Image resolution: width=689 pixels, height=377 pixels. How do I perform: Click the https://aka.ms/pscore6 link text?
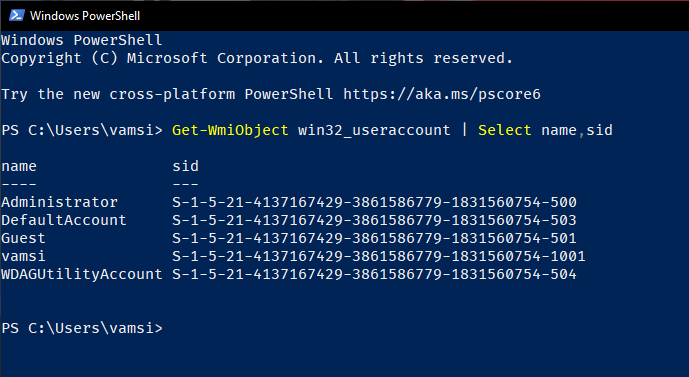coord(442,94)
